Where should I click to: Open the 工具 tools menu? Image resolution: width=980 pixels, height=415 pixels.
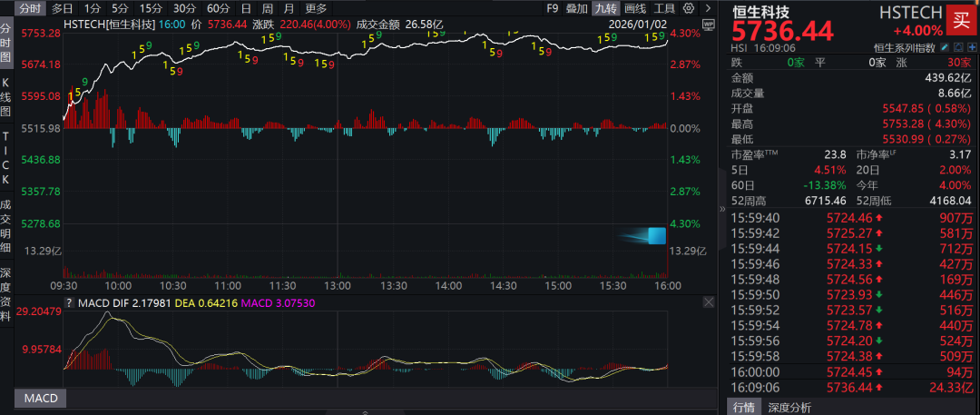click(663, 8)
